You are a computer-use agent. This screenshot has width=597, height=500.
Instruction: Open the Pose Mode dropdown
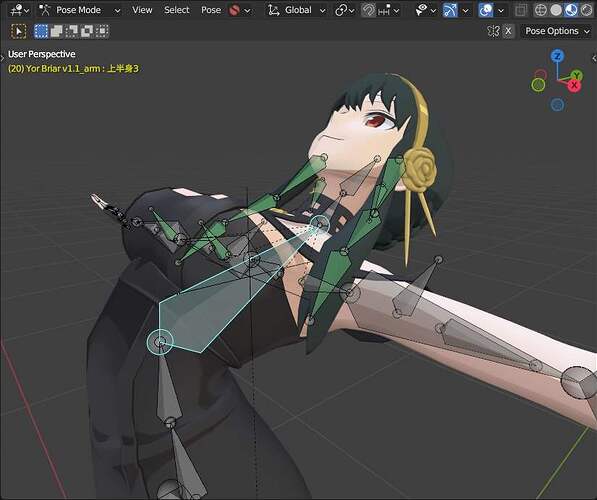click(x=79, y=10)
